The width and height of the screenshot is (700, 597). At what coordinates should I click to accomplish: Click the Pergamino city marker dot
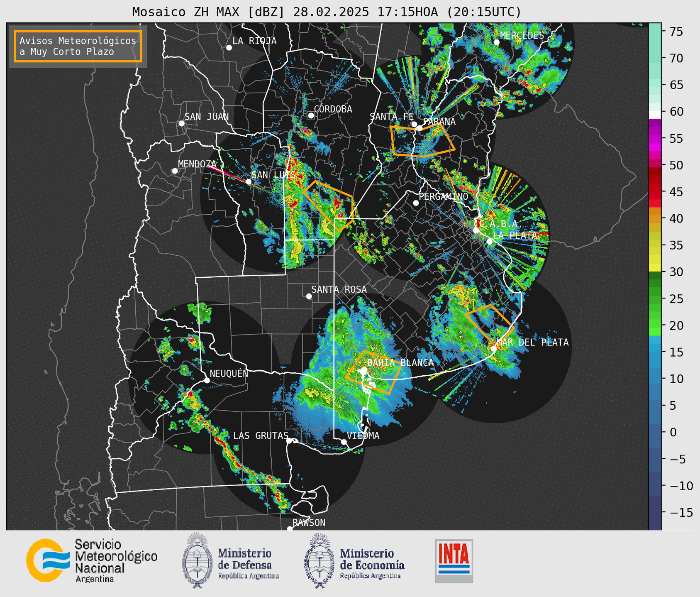416,203
